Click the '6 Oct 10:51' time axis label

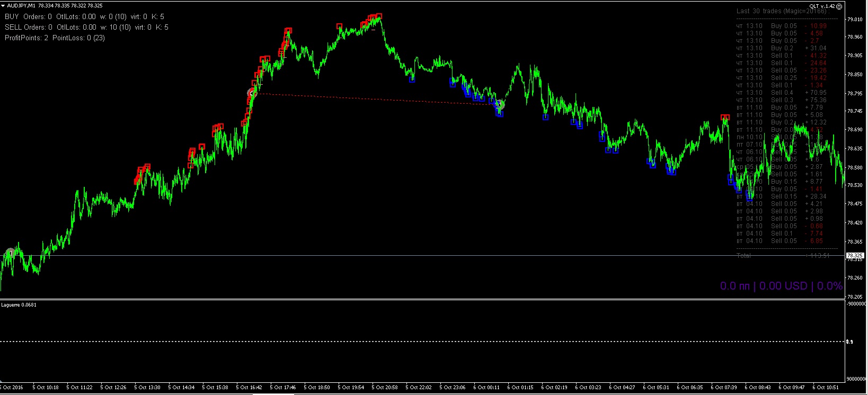(826, 388)
